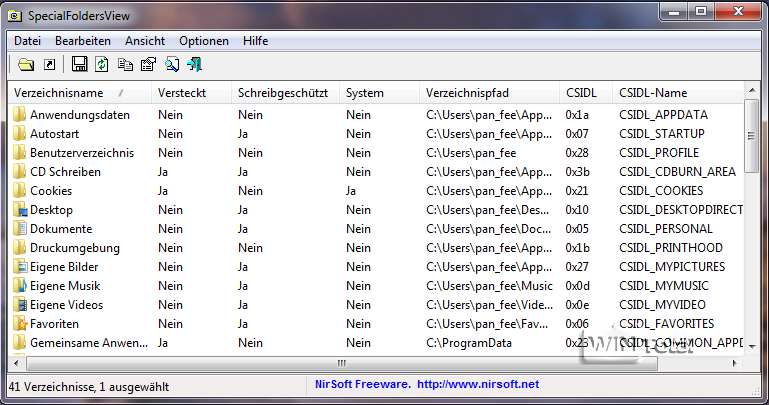The image size is (769, 405).
Task: Click the find (magnifier) toolbar icon
Action: (172, 65)
